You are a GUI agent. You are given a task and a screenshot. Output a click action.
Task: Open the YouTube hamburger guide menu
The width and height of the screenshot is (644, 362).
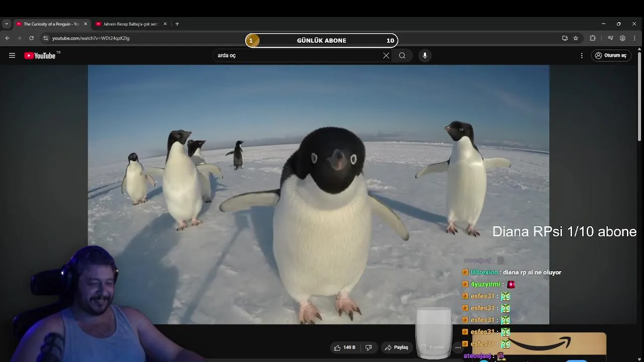(12, 56)
